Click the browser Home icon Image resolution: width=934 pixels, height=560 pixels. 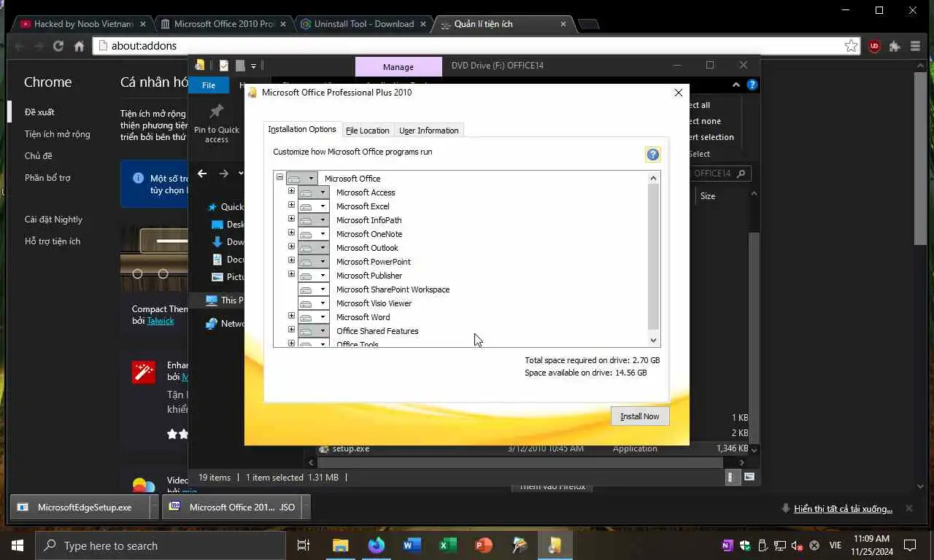(x=80, y=46)
